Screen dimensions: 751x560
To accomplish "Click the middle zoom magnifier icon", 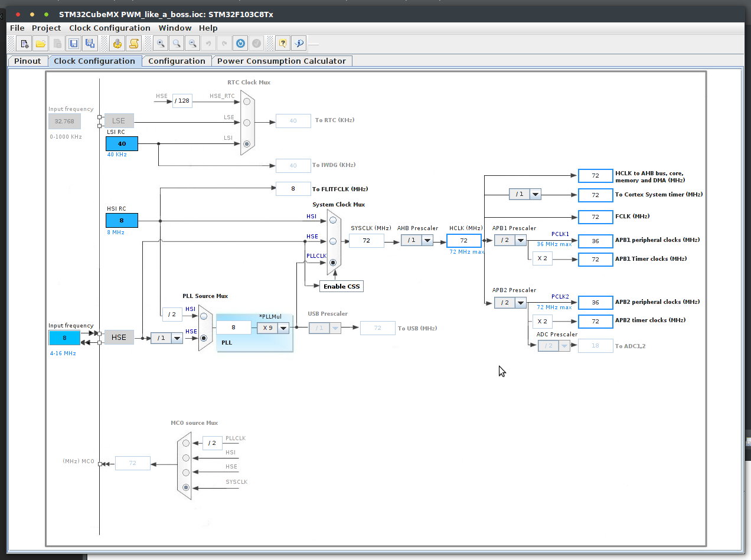I will coord(176,43).
